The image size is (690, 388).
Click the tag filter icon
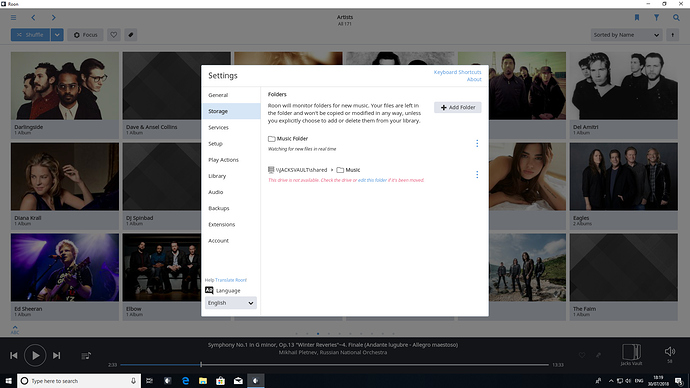131,35
